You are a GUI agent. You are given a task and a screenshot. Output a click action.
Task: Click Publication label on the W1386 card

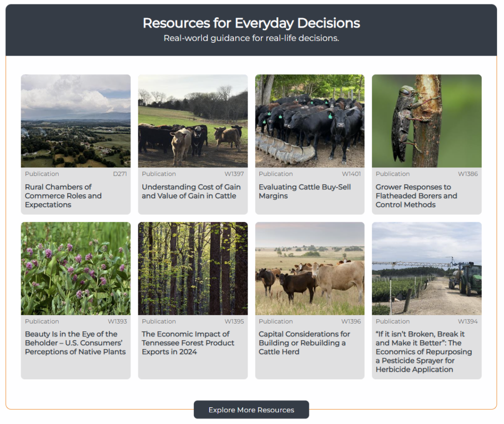[x=393, y=174]
